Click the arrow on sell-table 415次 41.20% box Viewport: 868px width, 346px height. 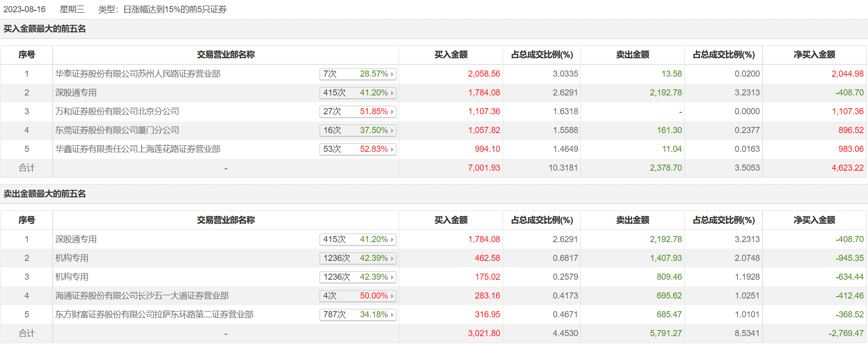pyautogui.click(x=392, y=240)
